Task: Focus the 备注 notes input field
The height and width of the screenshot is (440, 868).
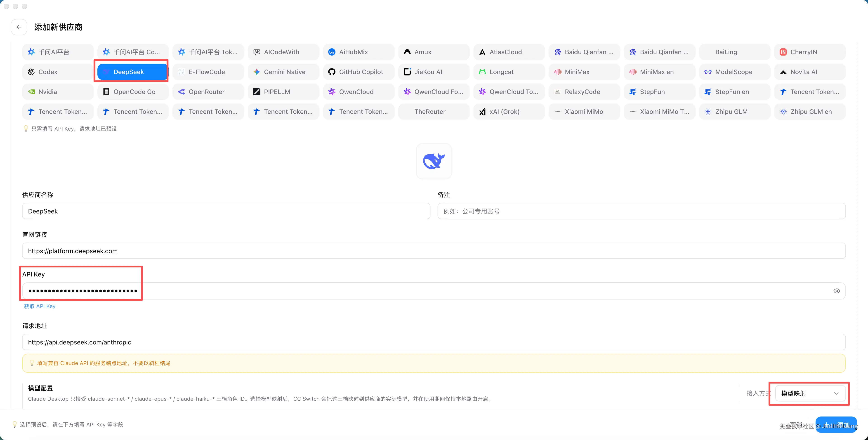Action: tap(641, 211)
